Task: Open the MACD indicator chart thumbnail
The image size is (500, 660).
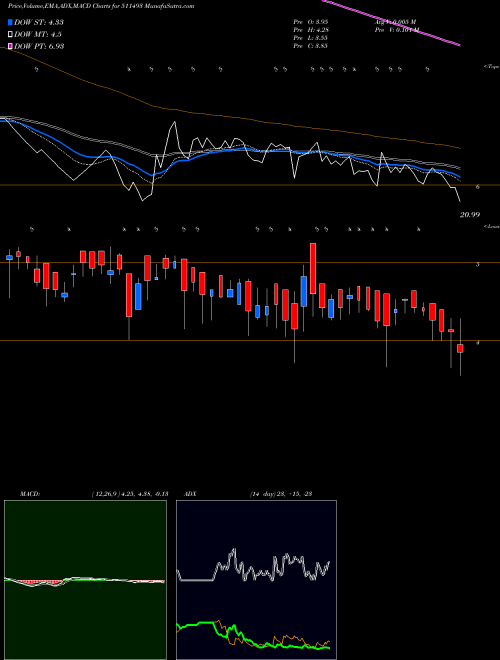Action: (x=85, y=580)
